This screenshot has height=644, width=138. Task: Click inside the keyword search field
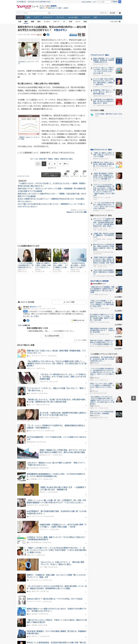click(32, 13)
